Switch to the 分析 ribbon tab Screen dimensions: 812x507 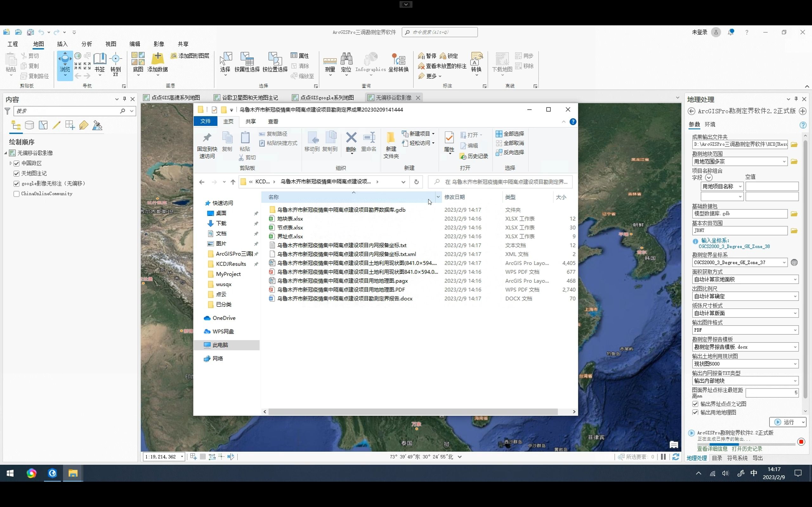pos(87,44)
